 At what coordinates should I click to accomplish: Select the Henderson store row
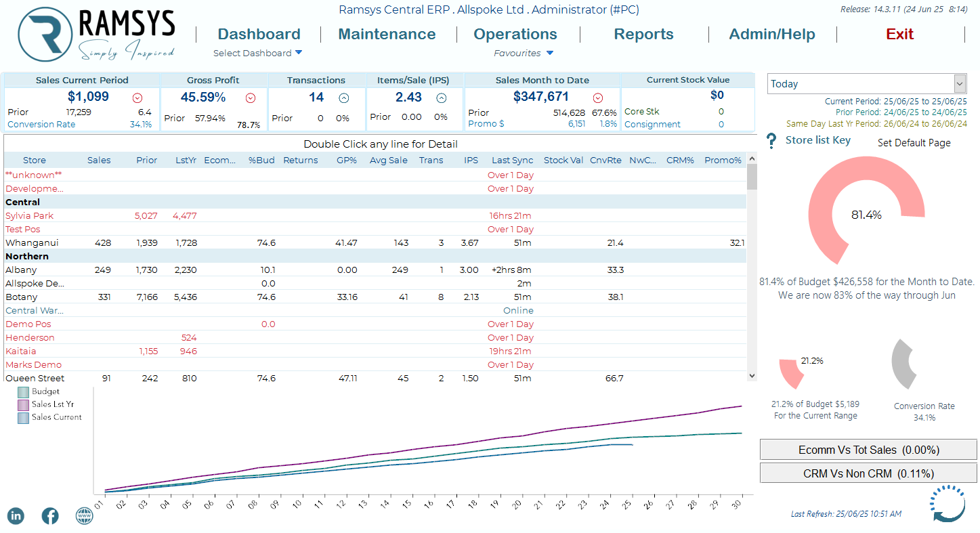pyautogui.click(x=375, y=337)
